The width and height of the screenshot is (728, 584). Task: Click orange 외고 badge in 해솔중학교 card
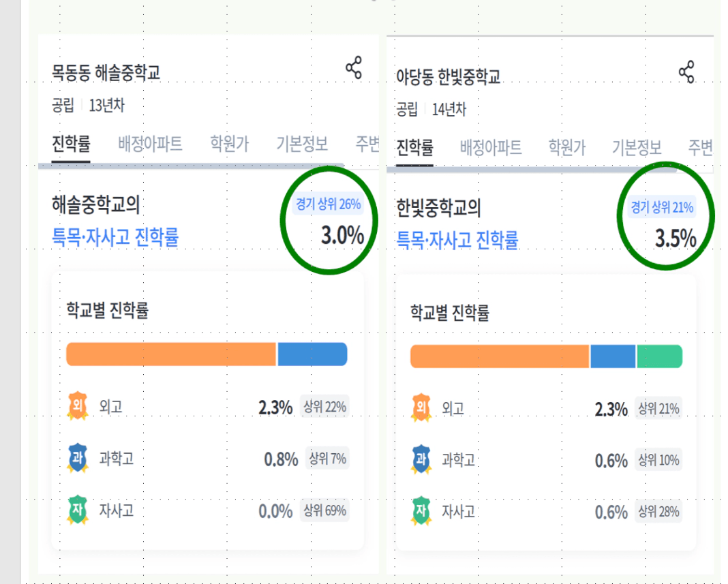[78, 406]
